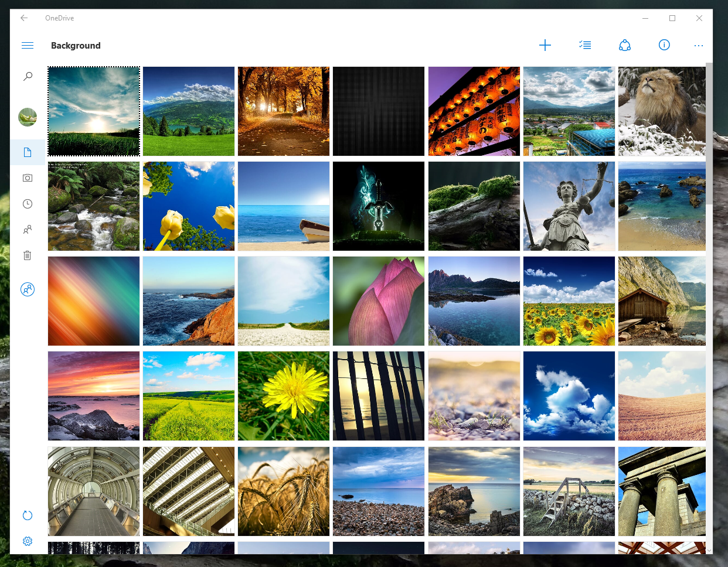728x567 pixels.
Task: Select the Files document icon in sidebar
Action: [27, 152]
